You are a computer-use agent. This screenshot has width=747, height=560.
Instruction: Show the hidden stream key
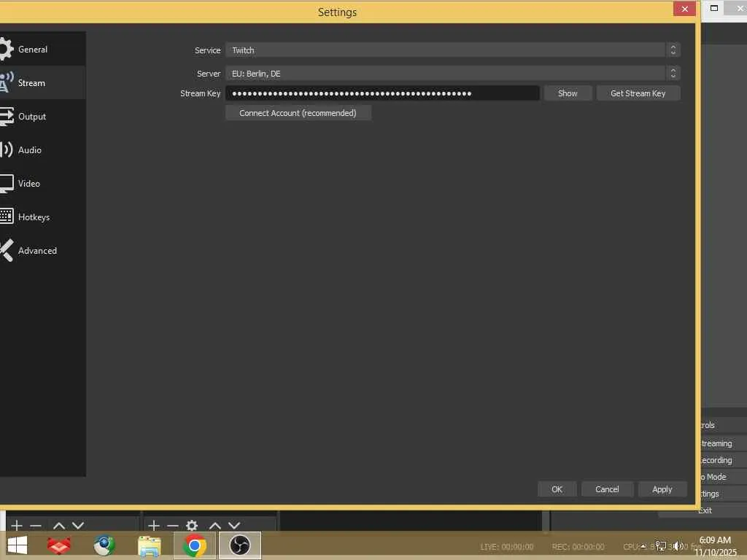tap(568, 93)
